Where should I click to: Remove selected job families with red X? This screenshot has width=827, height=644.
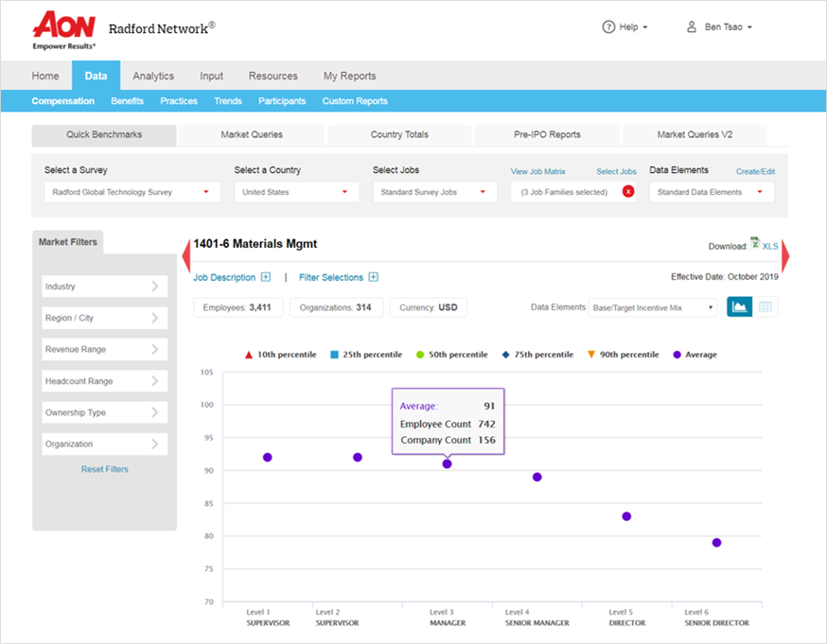point(628,192)
